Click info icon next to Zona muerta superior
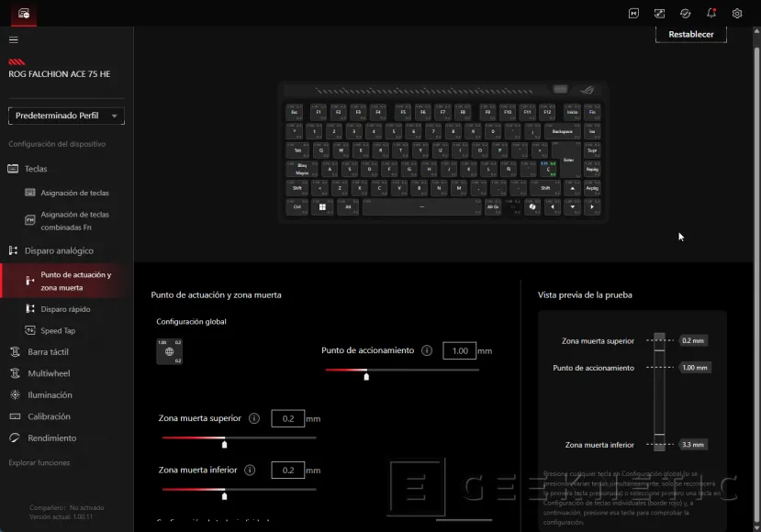 click(x=254, y=418)
